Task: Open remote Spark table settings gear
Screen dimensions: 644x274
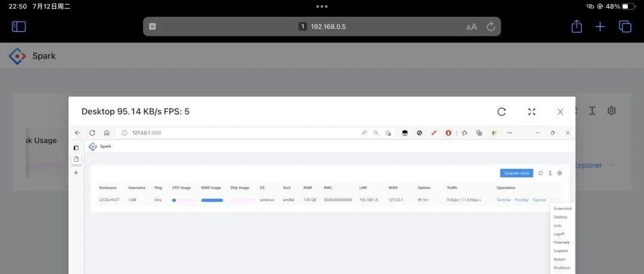Action: [x=559, y=173]
